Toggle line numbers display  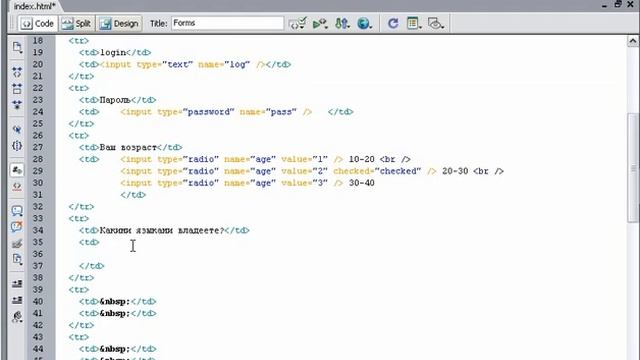[17, 170]
